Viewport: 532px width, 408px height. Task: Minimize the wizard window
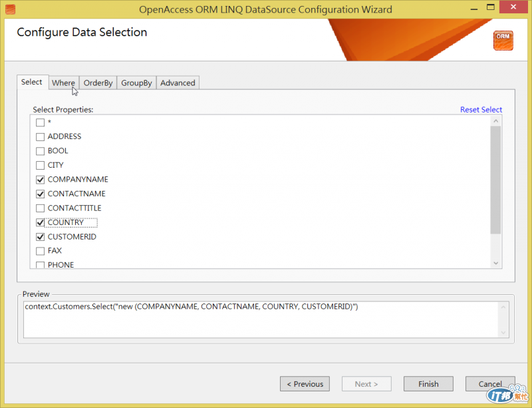[474, 8]
